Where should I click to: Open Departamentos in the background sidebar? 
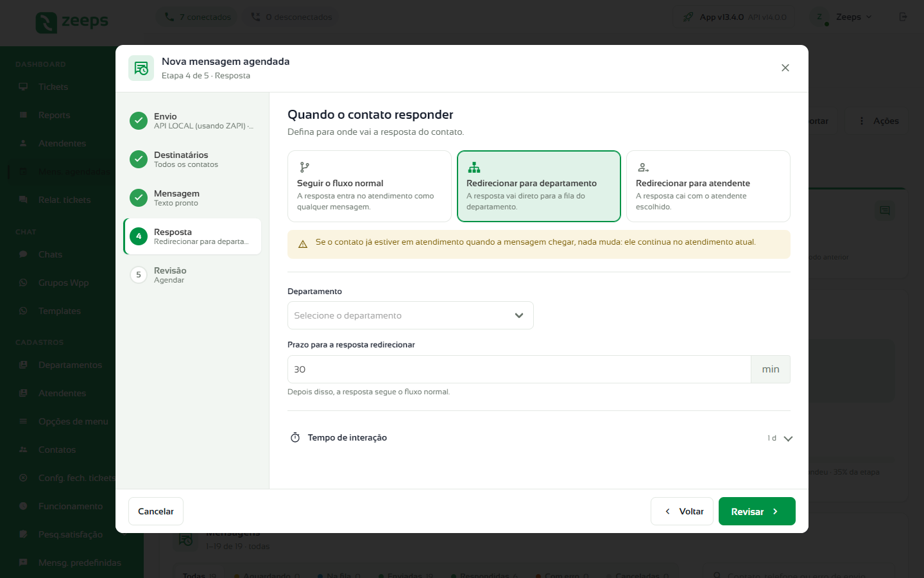click(x=70, y=365)
